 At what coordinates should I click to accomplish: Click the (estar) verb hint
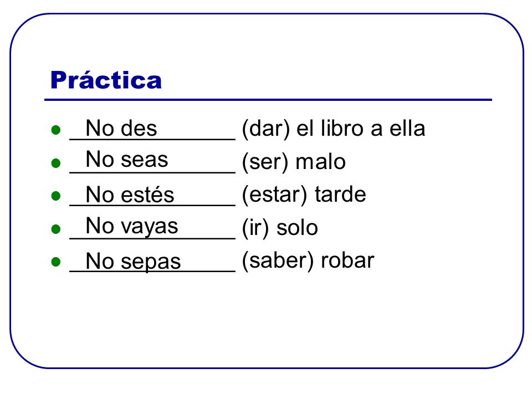(x=274, y=195)
